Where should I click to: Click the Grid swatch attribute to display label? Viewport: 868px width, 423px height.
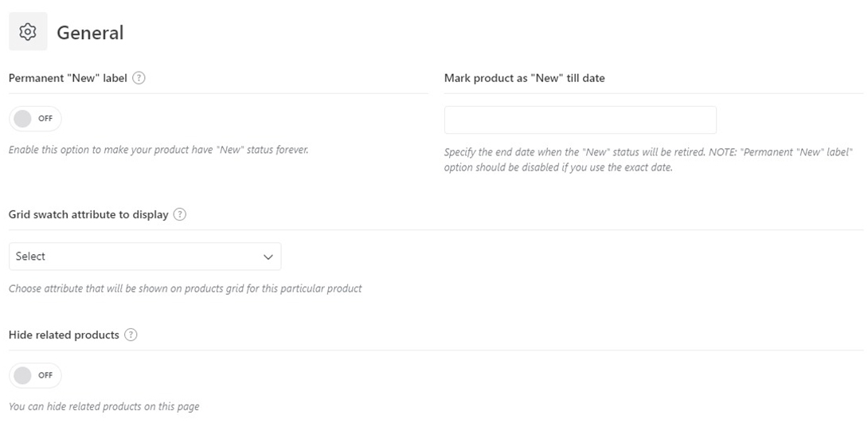click(x=88, y=214)
